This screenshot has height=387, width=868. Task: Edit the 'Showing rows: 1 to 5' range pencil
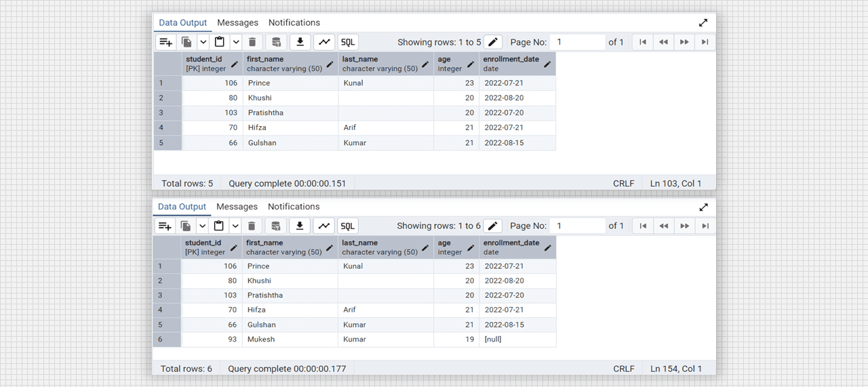[493, 42]
